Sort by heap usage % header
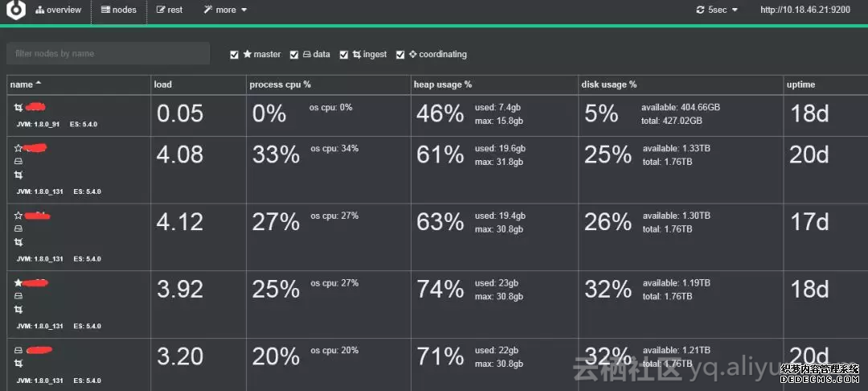The image size is (868, 391). click(442, 84)
